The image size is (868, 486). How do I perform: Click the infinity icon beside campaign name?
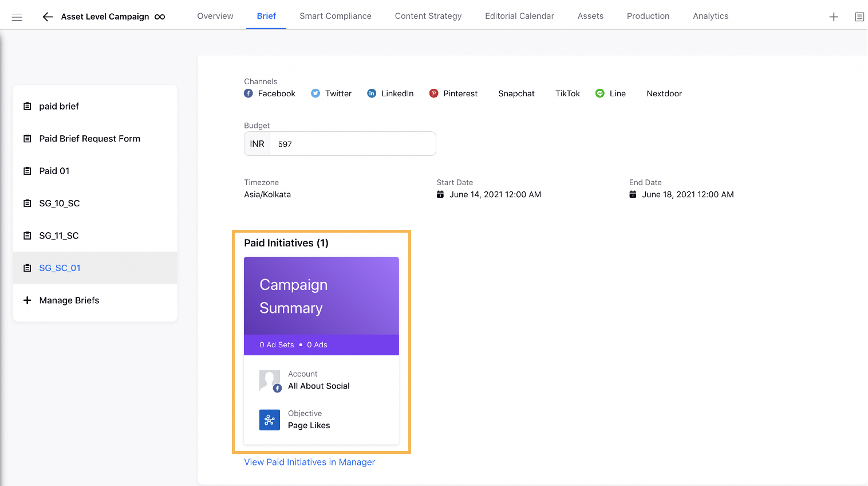pos(160,17)
